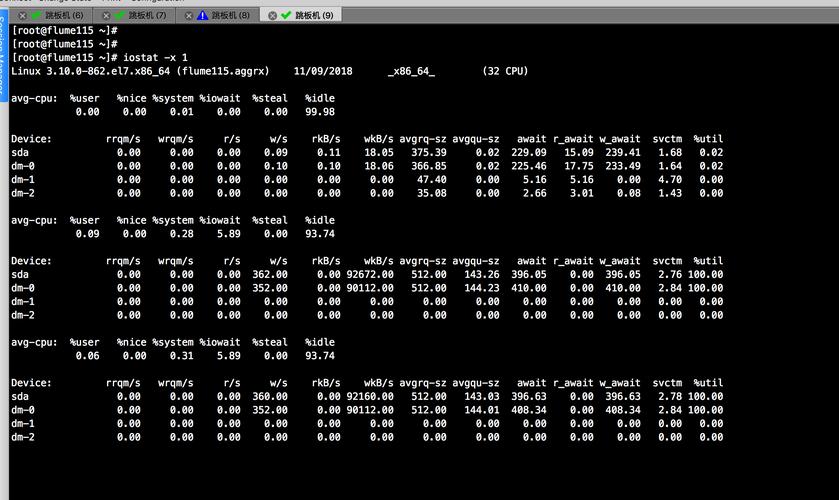Click the svctm value '4.70'
This screenshot has width=839, height=500.
coord(670,179)
